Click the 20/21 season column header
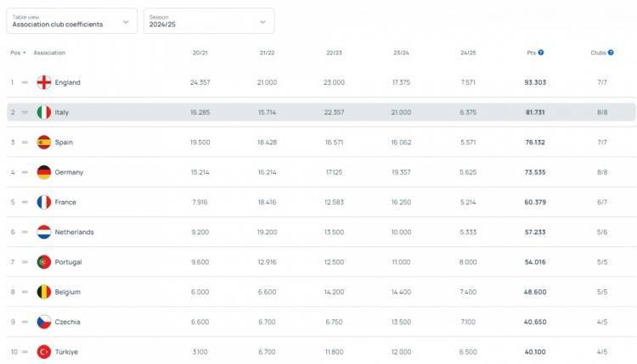637x364 pixels. 200,53
